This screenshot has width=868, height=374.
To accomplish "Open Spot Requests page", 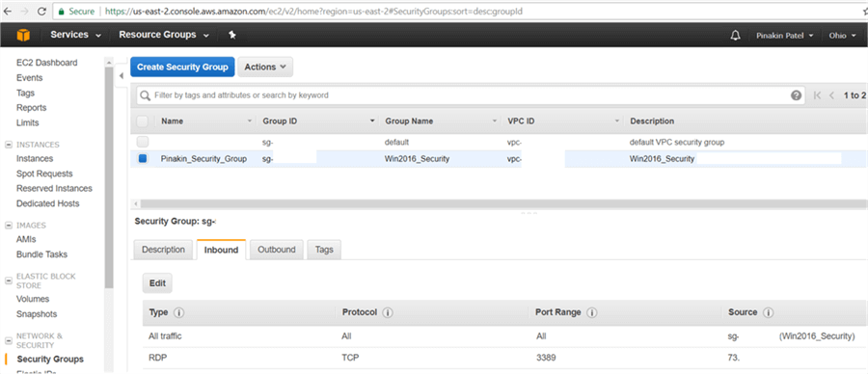I will (43, 174).
